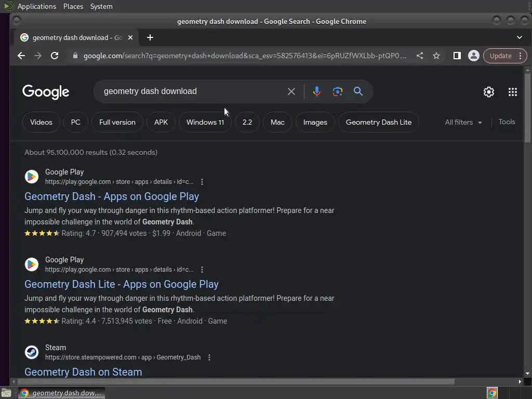
Task: Click the horizontal scrollbar thumb
Action: [x=235, y=382]
